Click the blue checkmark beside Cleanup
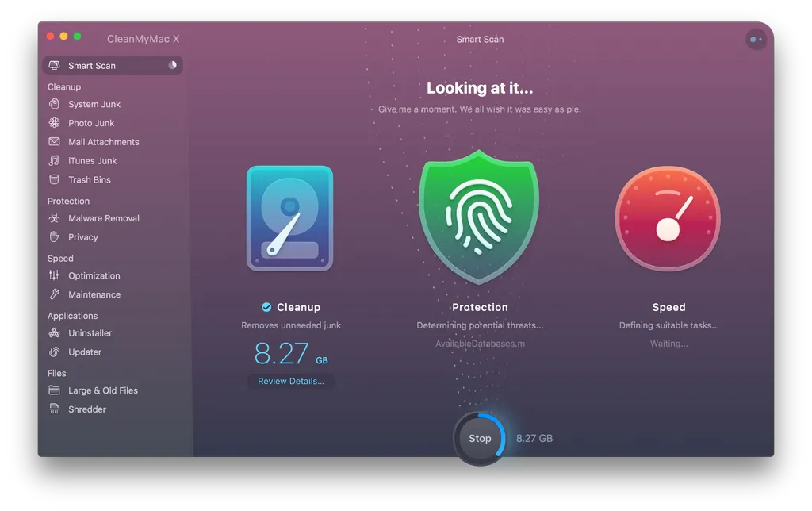Image resolution: width=812 pixels, height=511 pixels. pyautogui.click(x=266, y=307)
